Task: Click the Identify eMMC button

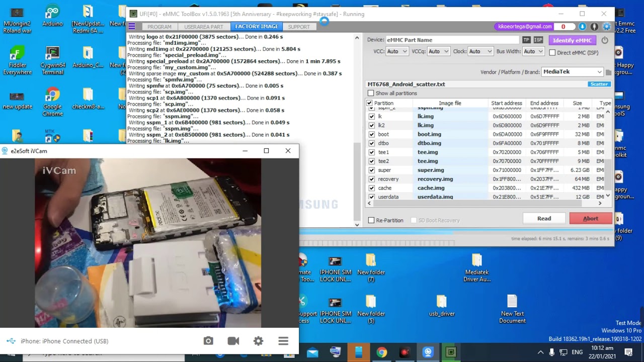Action: pyautogui.click(x=572, y=40)
